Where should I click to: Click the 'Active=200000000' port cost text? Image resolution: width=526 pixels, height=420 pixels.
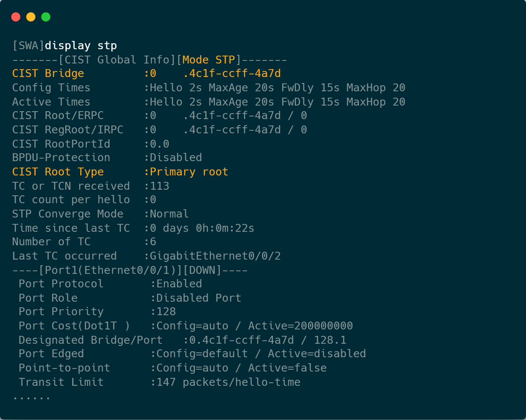click(x=301, y=326)
